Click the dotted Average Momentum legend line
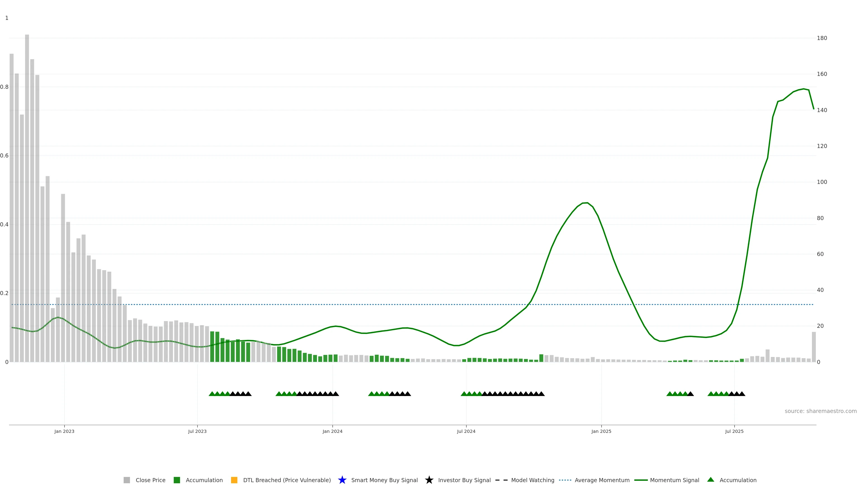 pyautogui.click(x=565, y=480)
